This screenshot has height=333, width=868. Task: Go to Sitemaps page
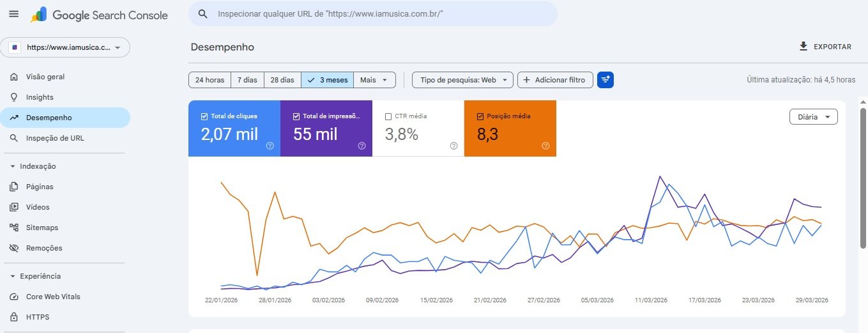[x=42, y=228]
